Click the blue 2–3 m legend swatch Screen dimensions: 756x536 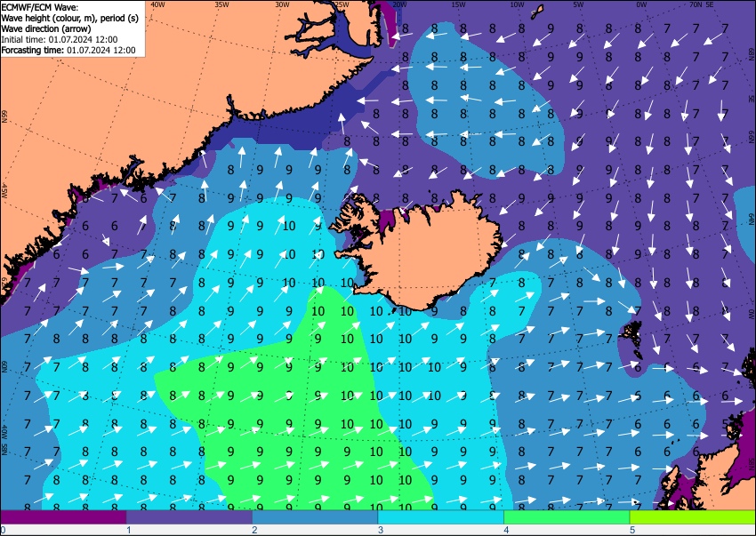coord(315,517)
